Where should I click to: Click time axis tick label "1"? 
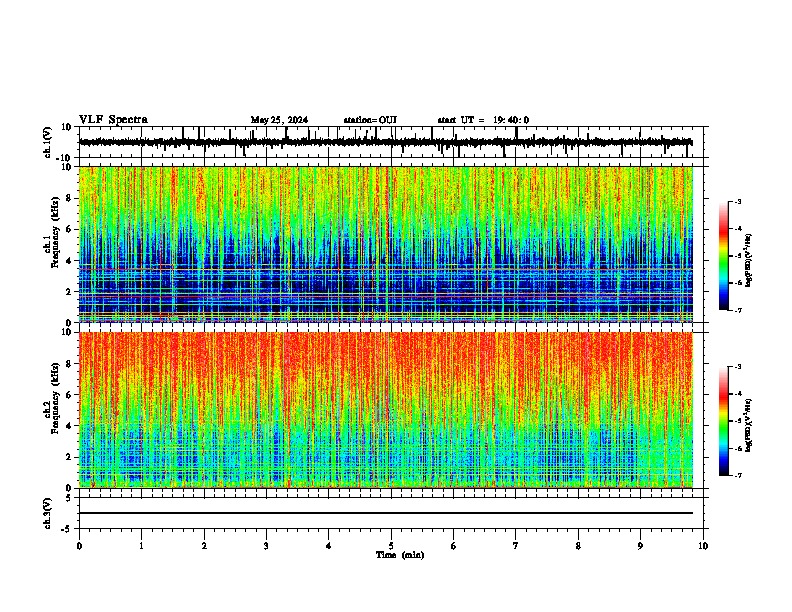click(141, 546)
